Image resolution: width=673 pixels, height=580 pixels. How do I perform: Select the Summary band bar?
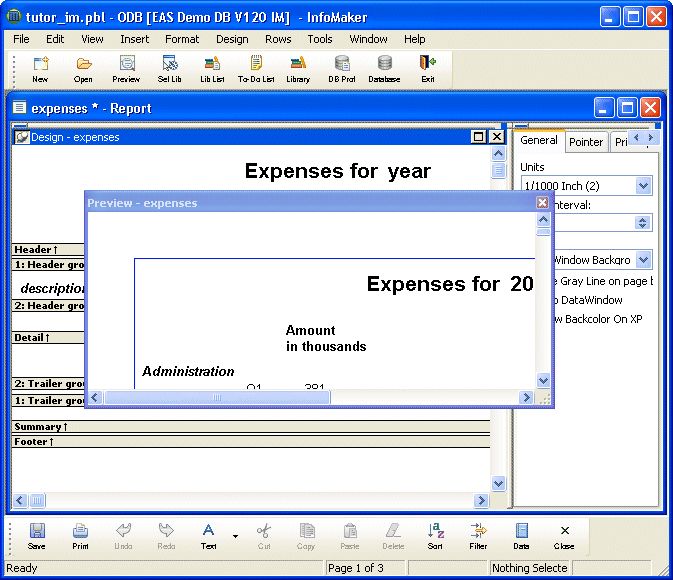[251, 426]
